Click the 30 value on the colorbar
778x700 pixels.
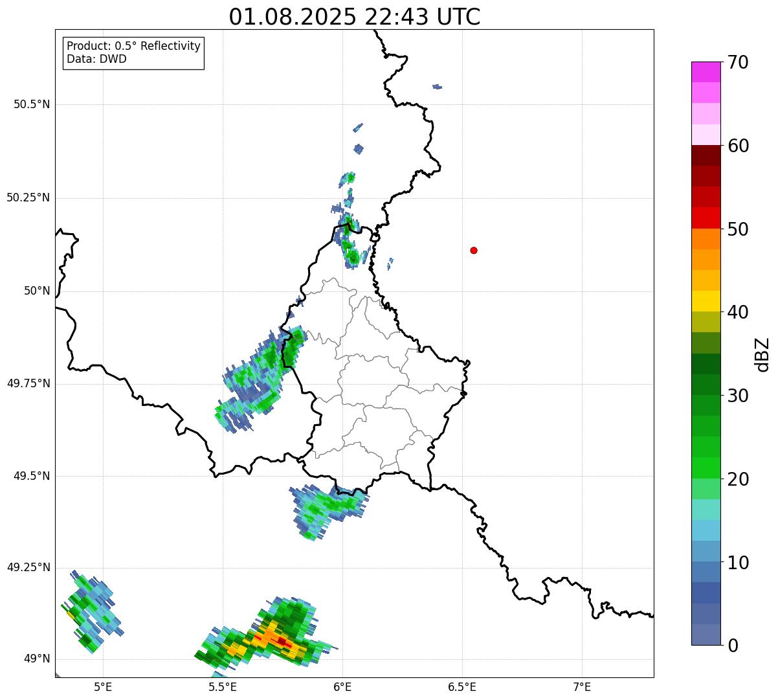pyautogui.click(x=738, y=396)
